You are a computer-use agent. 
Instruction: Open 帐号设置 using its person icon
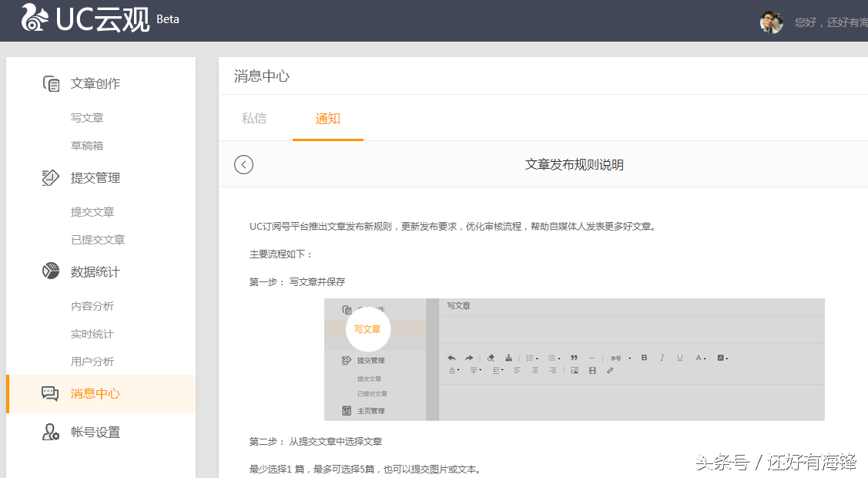point(50,432)
